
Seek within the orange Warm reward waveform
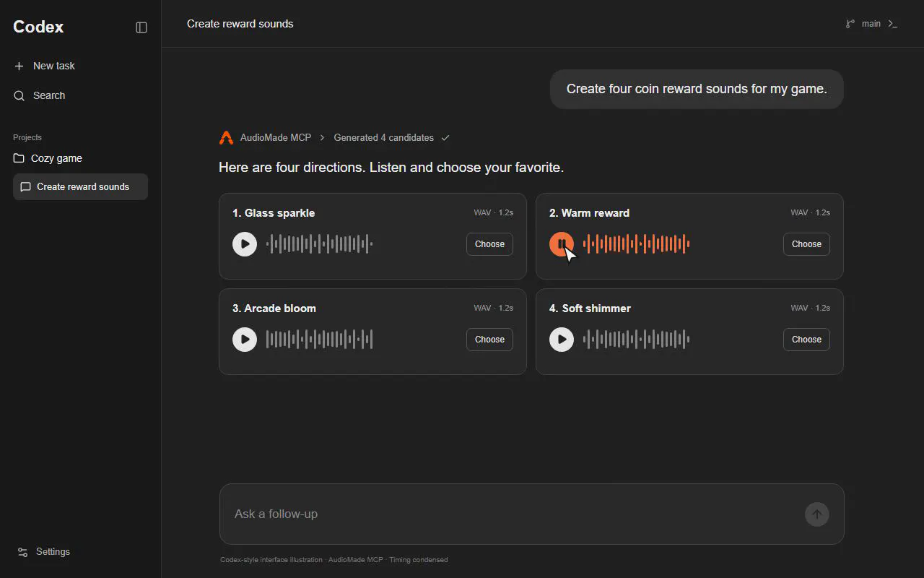[636, 244]
